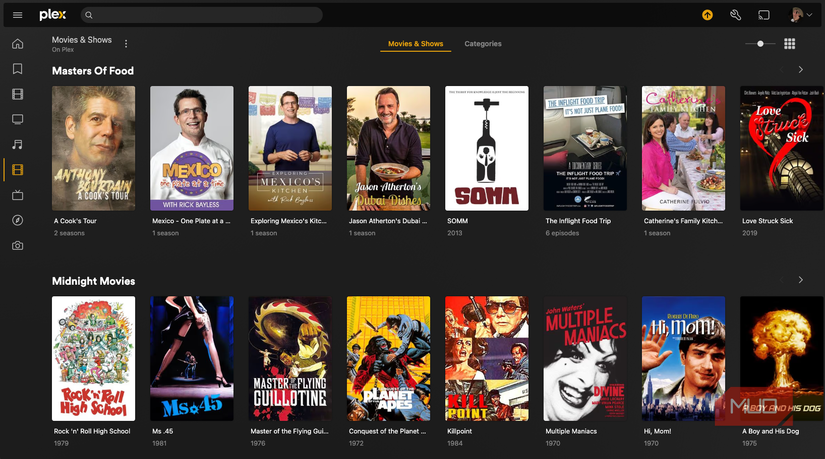Click the Midnight Movies heading
This screenshot has height=459, width=825.
[93, 281]
